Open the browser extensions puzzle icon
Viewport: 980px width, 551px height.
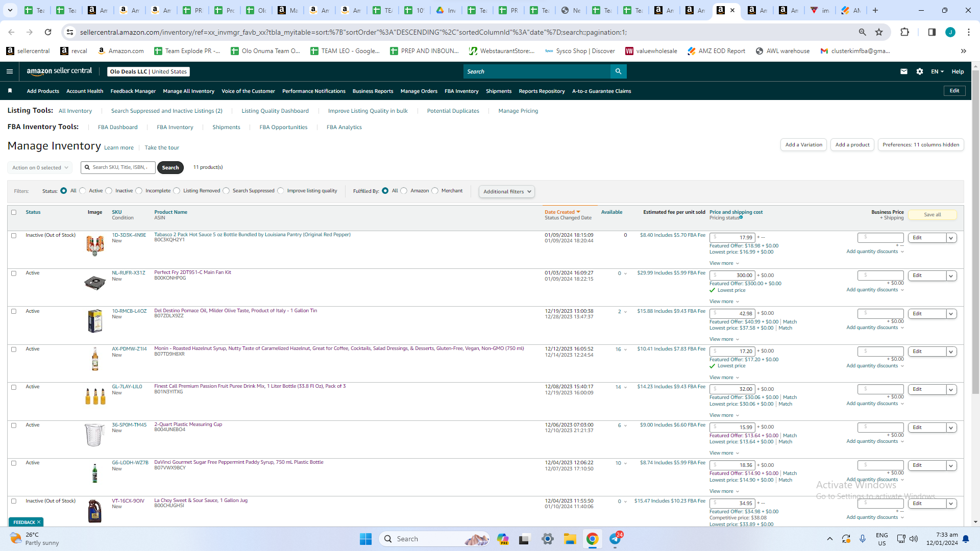click(x=904, y=32)
